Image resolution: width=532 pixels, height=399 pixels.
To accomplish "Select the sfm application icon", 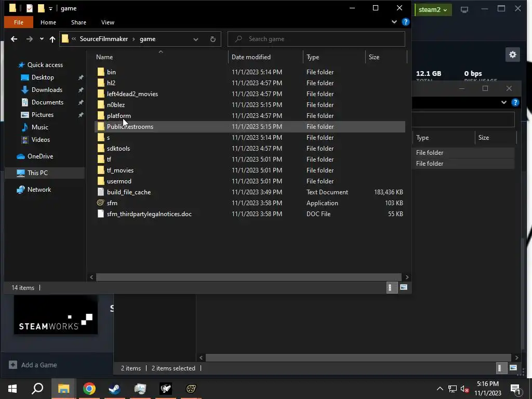I will 100,203.
